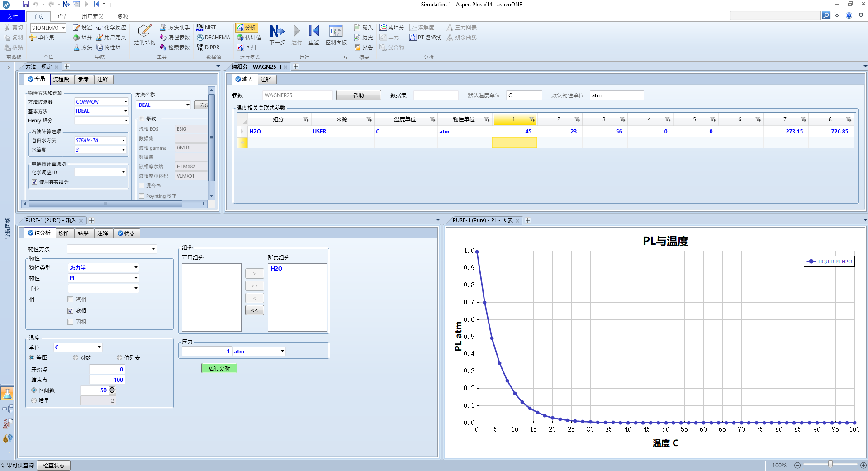Viewport: 868px width, 471px height.
Task: Close the PURE-1 PL 图表 tab
Action: tap(517, 220)
